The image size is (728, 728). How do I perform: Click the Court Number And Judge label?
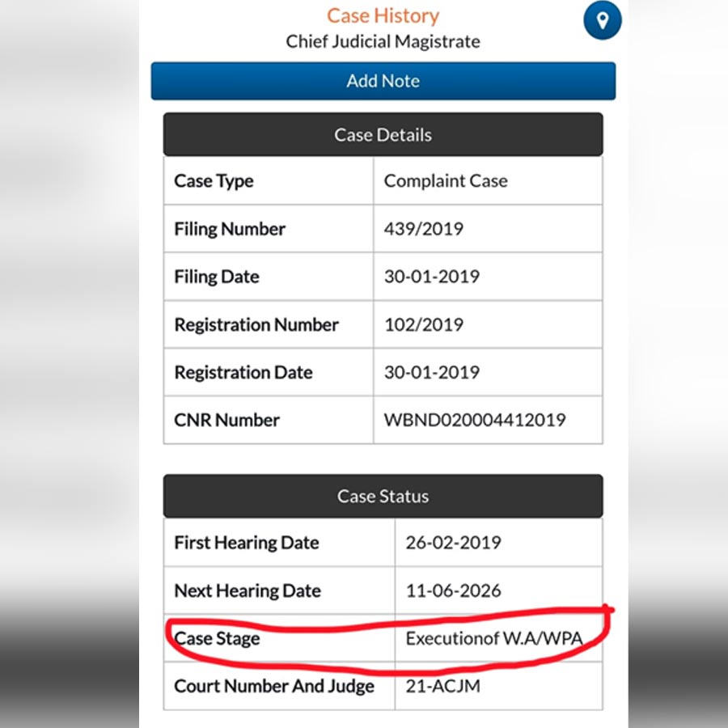274,686
